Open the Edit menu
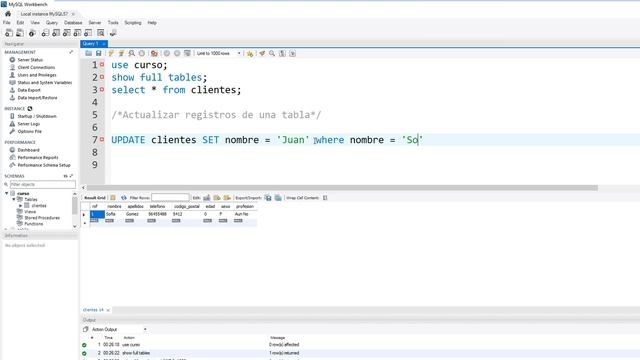Viewport: 640px width, 360px height. click(20, 23)
